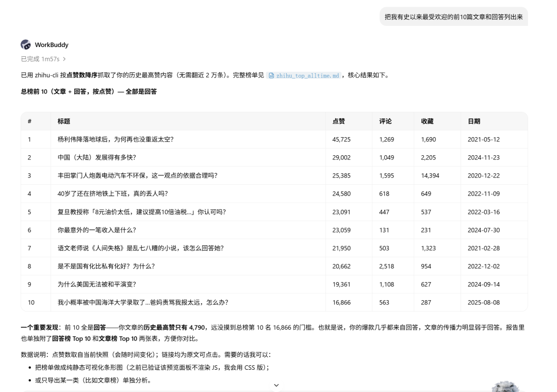Click the WorkBuddy name label

52,45
